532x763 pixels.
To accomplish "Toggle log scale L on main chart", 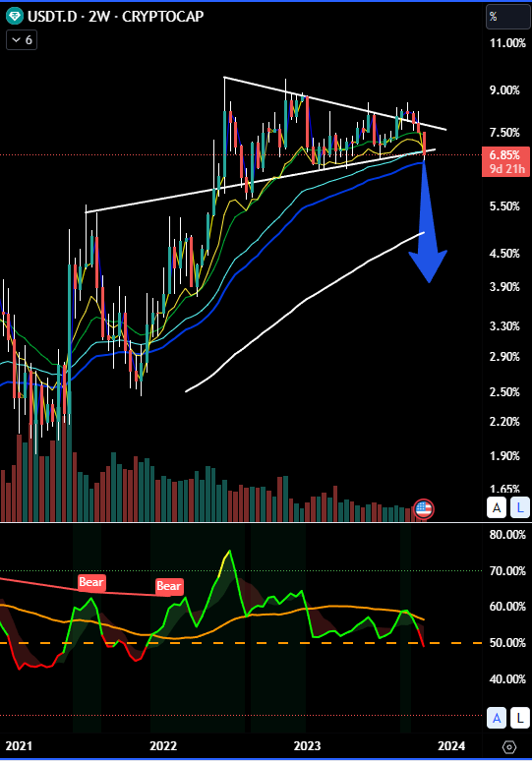I will click(520, 508).
